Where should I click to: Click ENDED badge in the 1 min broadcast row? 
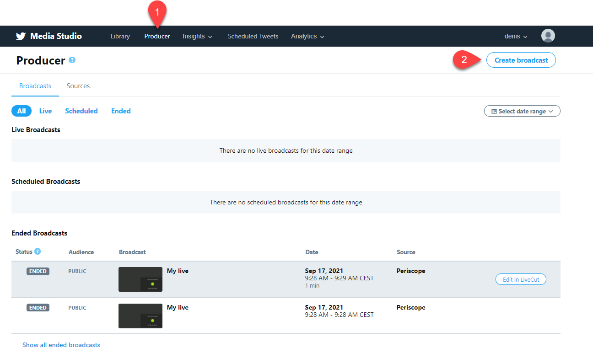point(38,271)
